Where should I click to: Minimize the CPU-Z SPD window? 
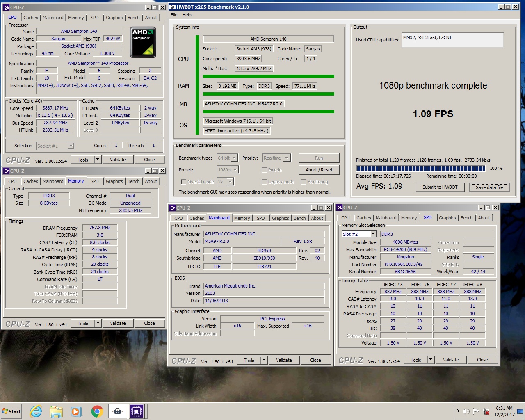pos(481,208)
